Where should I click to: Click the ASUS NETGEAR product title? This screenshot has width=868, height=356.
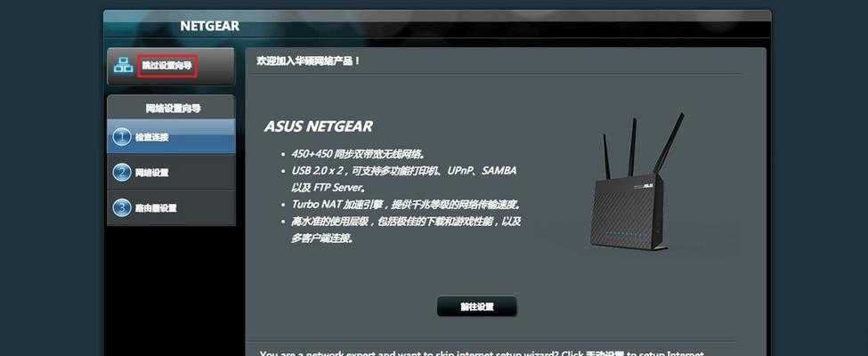coord(319,126)
